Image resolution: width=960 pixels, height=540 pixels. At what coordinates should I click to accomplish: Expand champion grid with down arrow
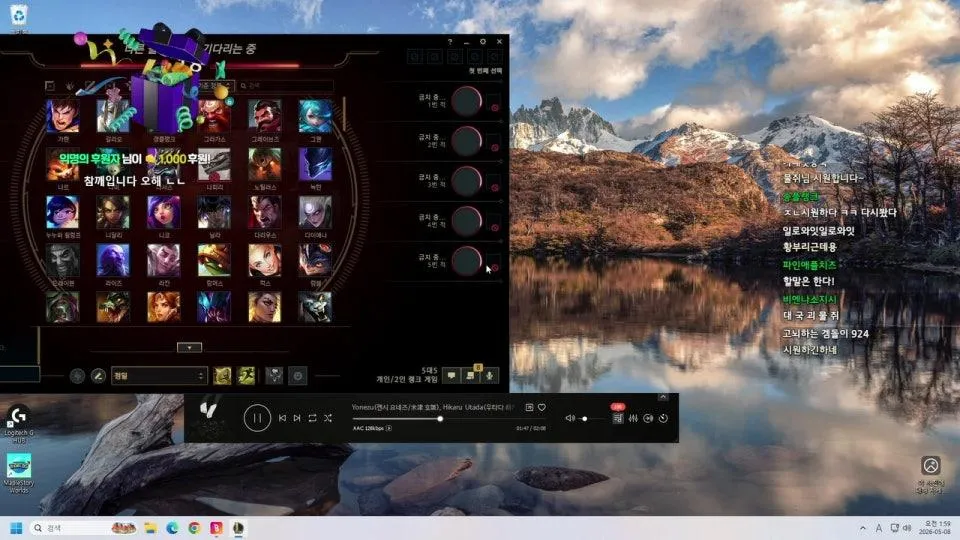(x=189, y=347)
